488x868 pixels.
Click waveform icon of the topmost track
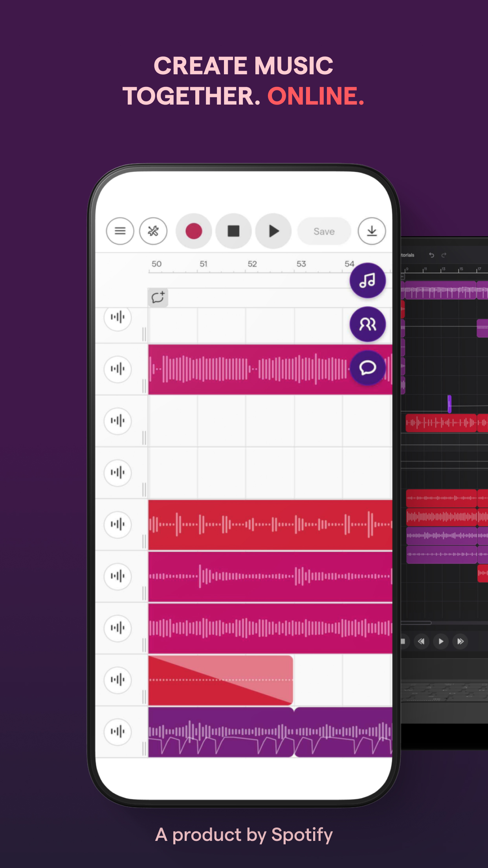pyautogui.click(x=117, y=317)
